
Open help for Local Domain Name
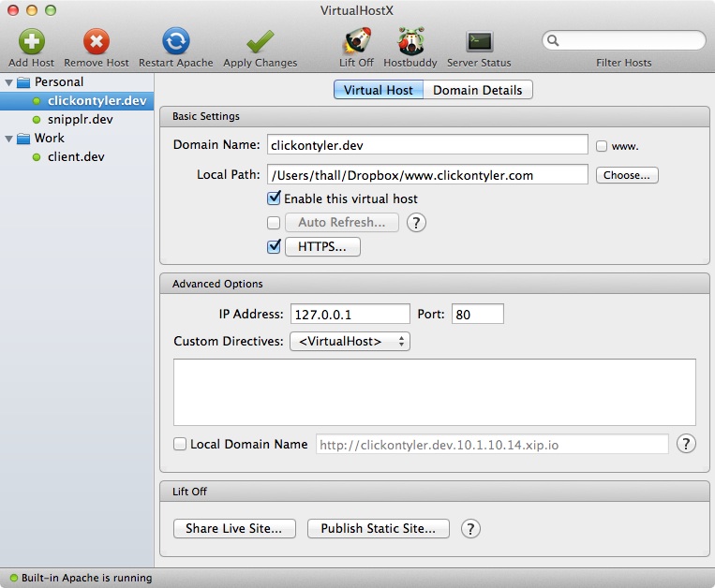coord(686,444)
